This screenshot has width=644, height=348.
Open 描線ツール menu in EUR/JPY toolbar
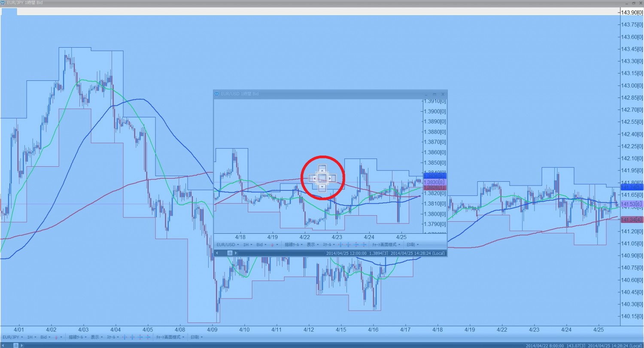coord(77,337)
